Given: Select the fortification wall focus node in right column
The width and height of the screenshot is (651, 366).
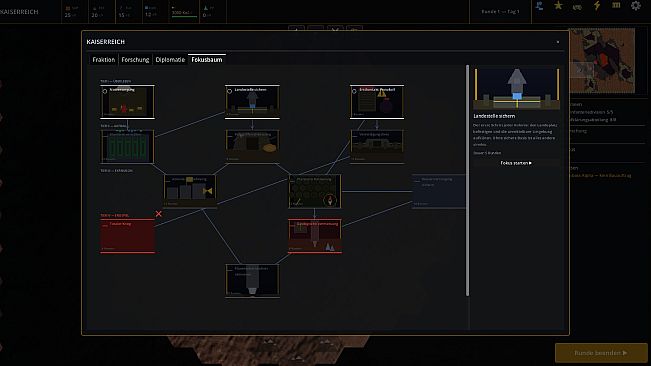Looking at the screenshot, I should click(377, 146).
